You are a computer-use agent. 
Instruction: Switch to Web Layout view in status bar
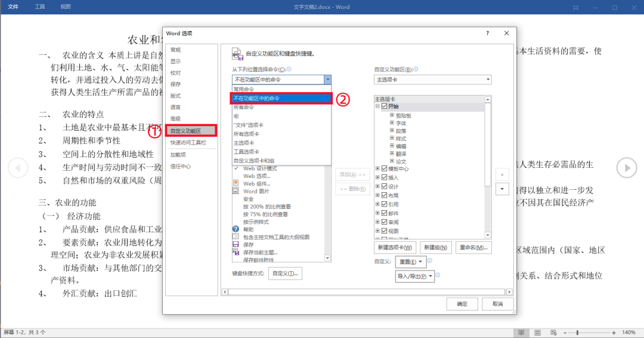click(x=553, y=333)
